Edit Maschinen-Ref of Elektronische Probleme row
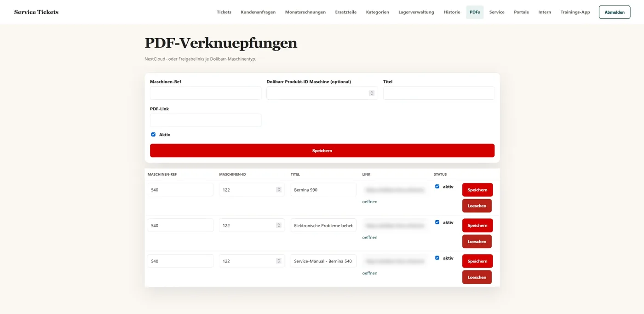The image size is (644, 314). (x=180, y=225)
